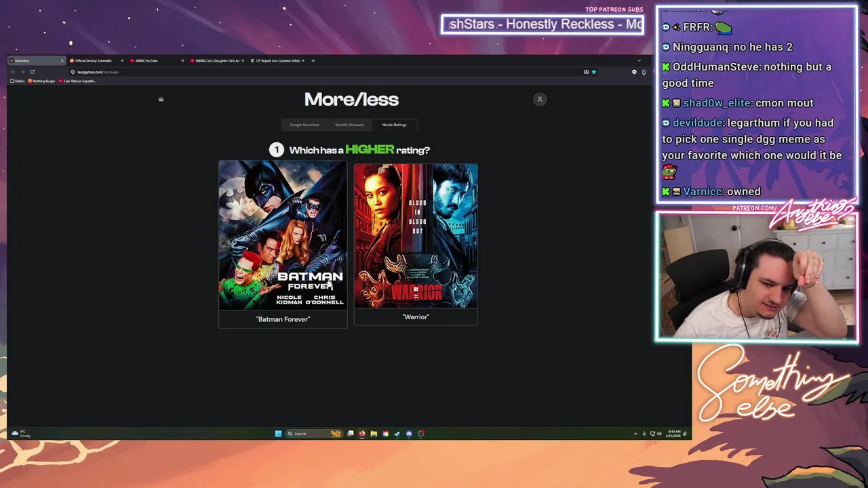868x488 pixels.
Task: Reload the current page
Action: [x=32, y=72]
